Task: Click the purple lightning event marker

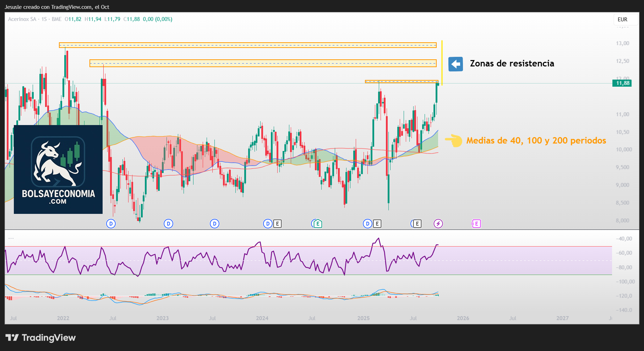Action: (438, 223)
